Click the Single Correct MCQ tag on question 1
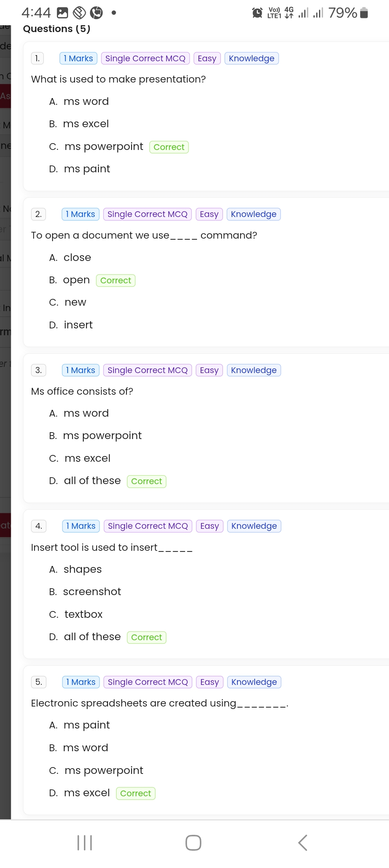Viewport: 389px width, 868px height. (146, 58)
